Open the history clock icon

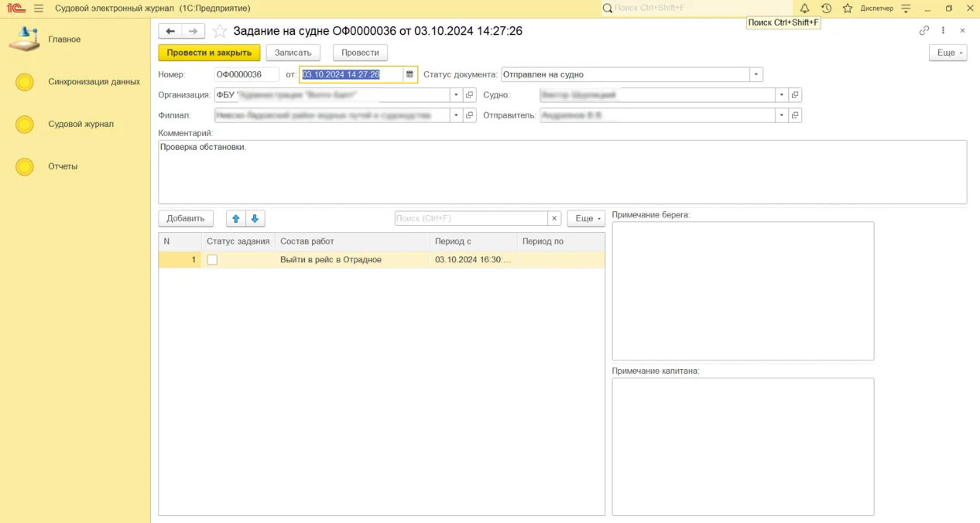(x=826, y=9)
